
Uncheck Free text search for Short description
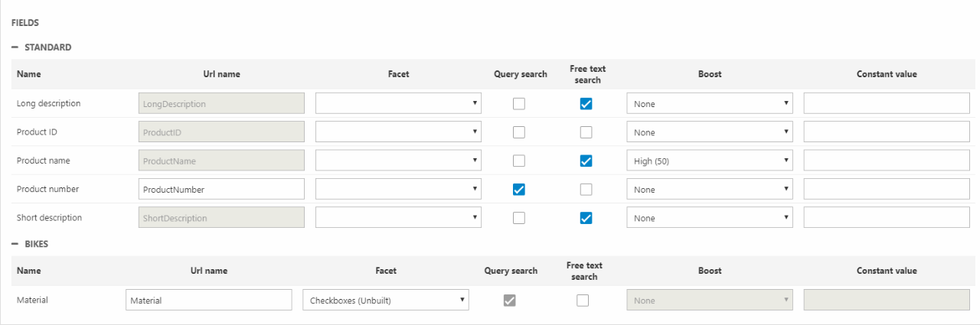[x=586, y=218]
